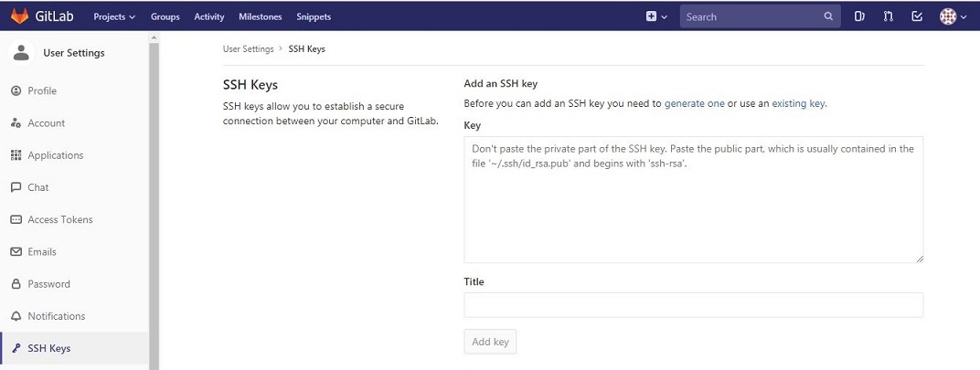The image size is (980, 370).
Task: Click the Notifications bell icon
Action: pos(16,316)
